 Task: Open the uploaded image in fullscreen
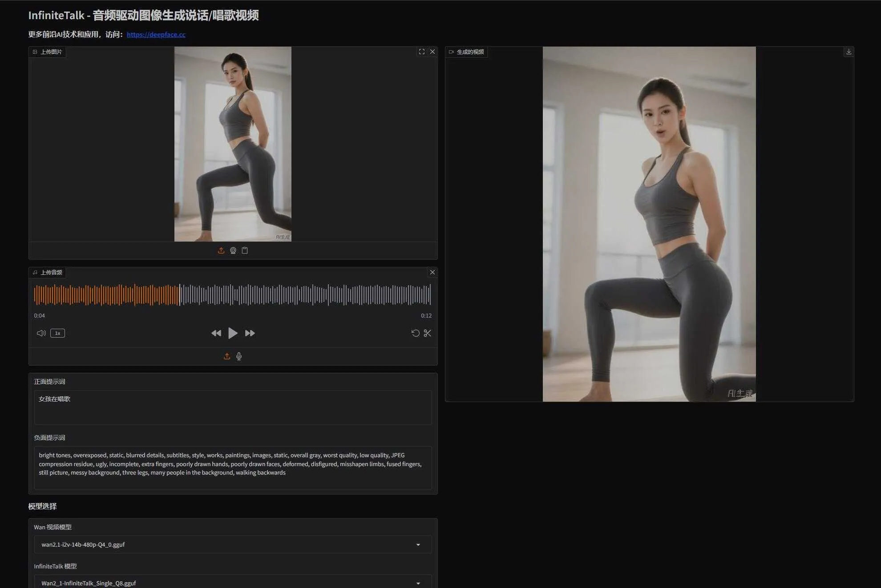pyautogui.click(x=421, y=52)
